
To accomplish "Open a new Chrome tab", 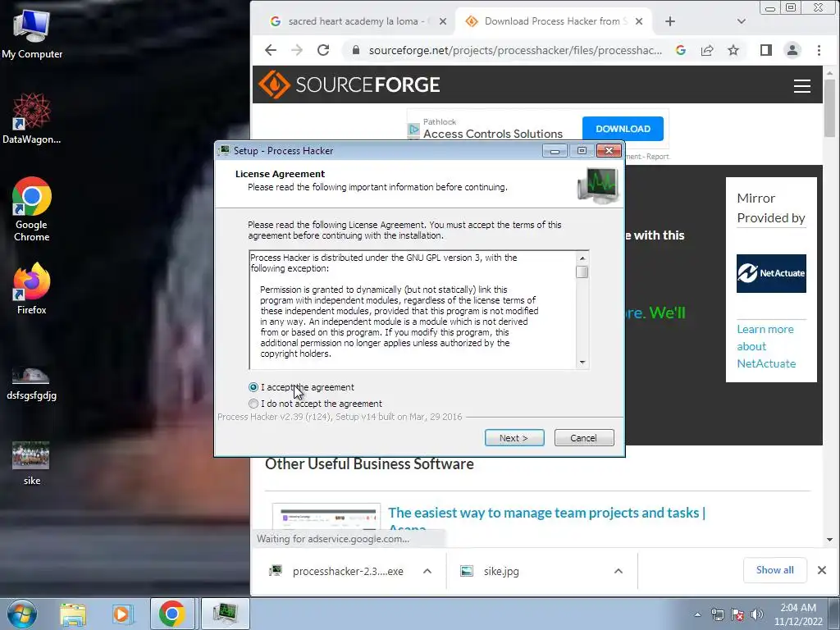I will (670, 21).
